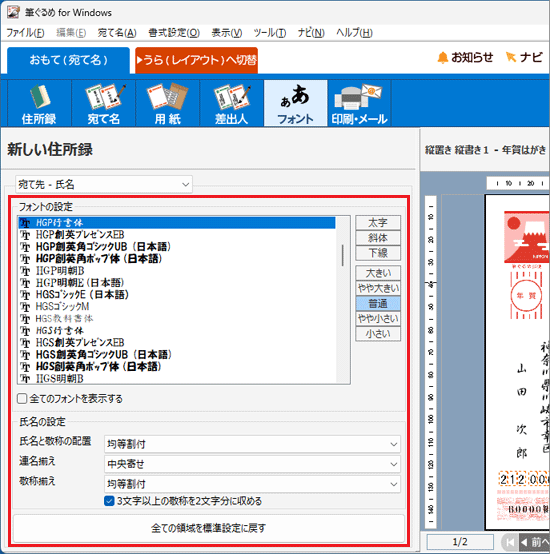Select やや小さい font size
The width and height of the screenshot is (550, 554).
point(378,319)
